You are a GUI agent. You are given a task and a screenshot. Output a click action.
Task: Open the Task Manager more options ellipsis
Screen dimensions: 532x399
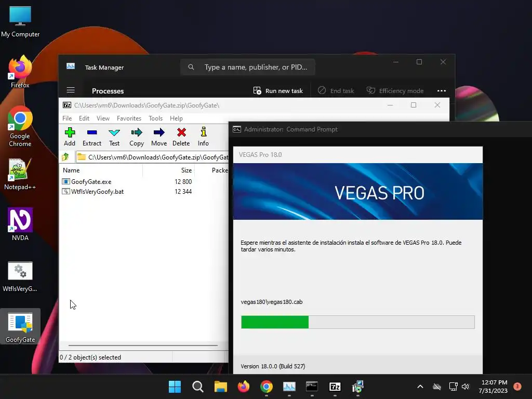pyautogui.click(x=442, y=91)
